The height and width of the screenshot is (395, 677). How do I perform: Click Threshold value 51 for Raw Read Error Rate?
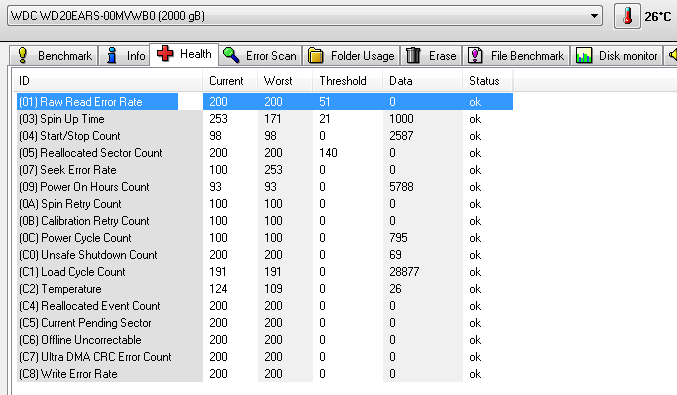click(325, 102)
